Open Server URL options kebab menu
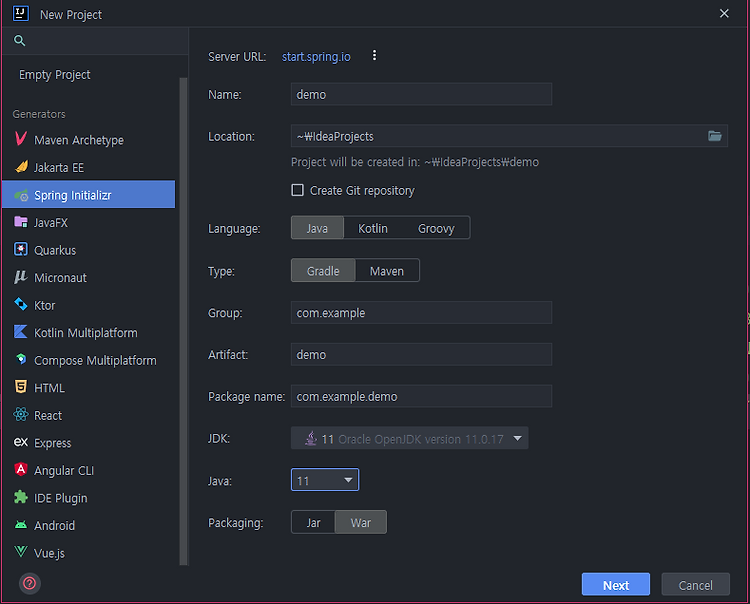The height and width of the screenshot is (604, 750). point(375,55)
